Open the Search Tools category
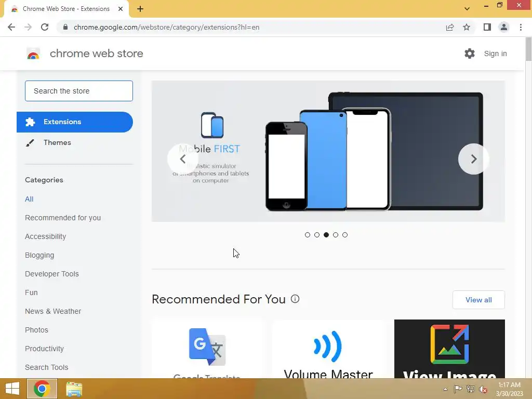The width and height of the screenshot is (532, 399). click(x=46, y=367)
